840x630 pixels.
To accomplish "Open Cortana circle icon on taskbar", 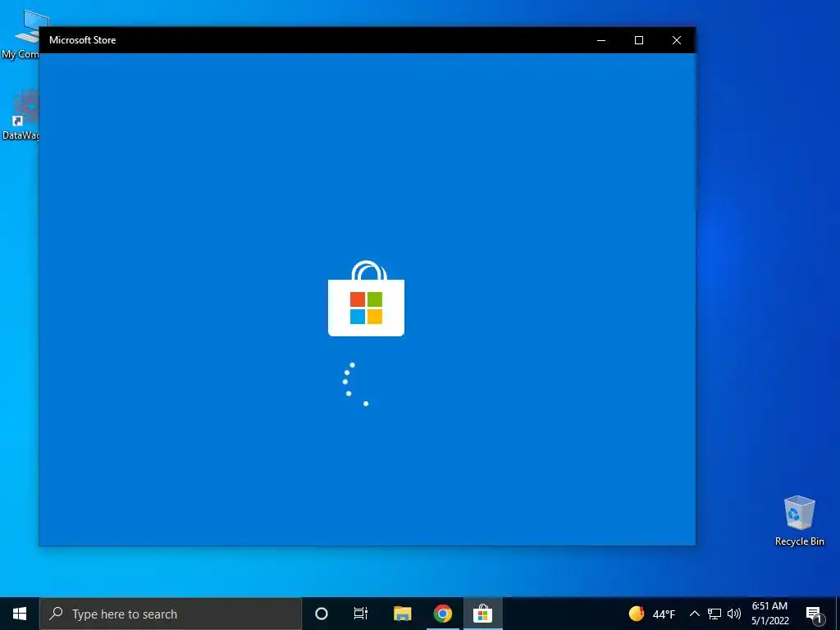I will pyautogui.click(x=322, y=614).
